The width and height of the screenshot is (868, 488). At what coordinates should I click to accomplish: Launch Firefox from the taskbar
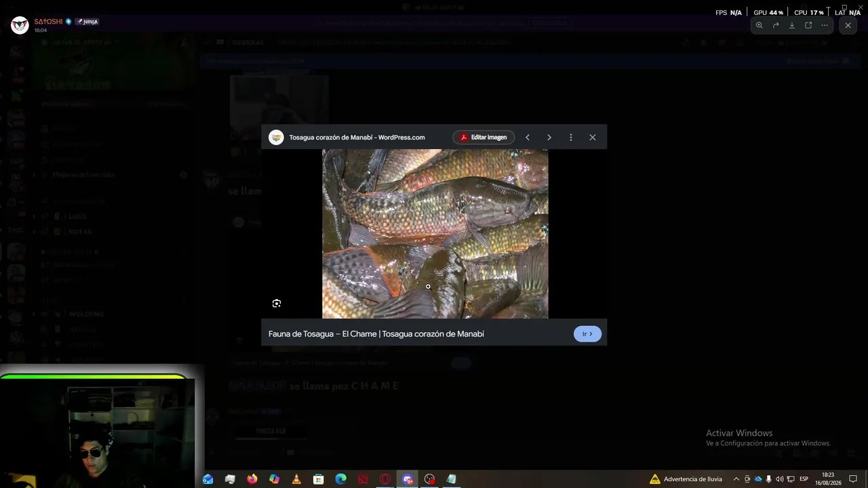click(x=252, y=479)
